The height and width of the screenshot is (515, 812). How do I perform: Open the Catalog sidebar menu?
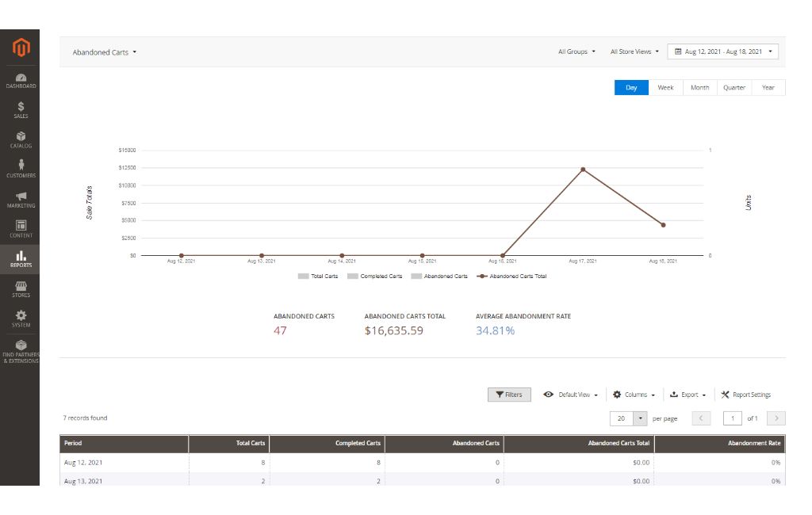pyautogui.click(x=21, y=139)
